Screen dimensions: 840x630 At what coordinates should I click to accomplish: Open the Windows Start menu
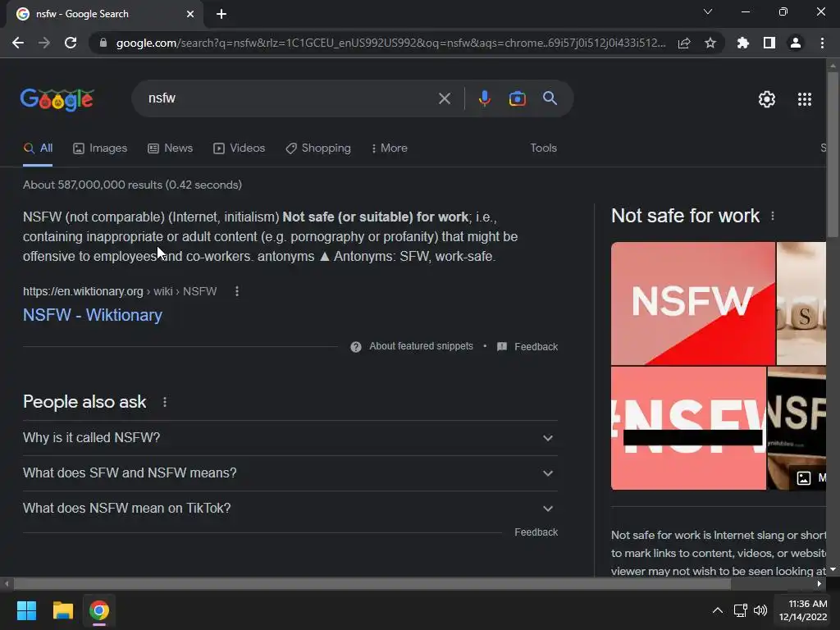(x=26, y=610)
